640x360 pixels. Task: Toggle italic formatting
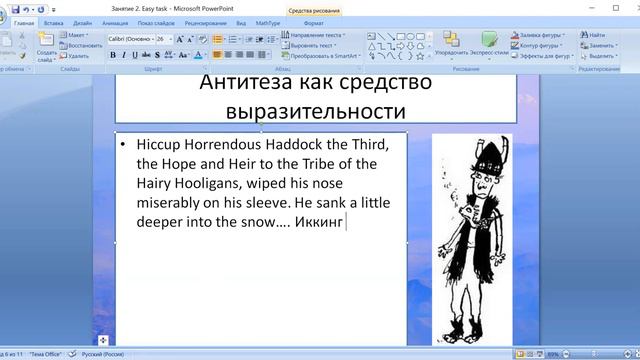point(124,55)
